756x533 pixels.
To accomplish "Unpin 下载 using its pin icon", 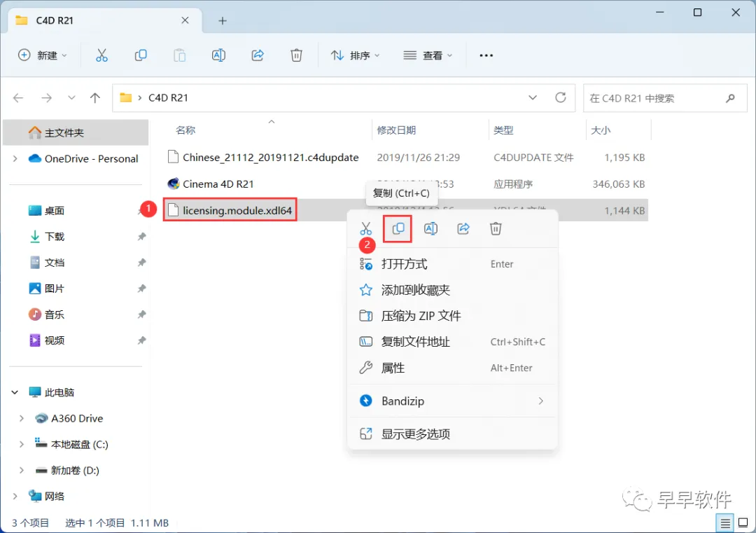I will [141, 236].
